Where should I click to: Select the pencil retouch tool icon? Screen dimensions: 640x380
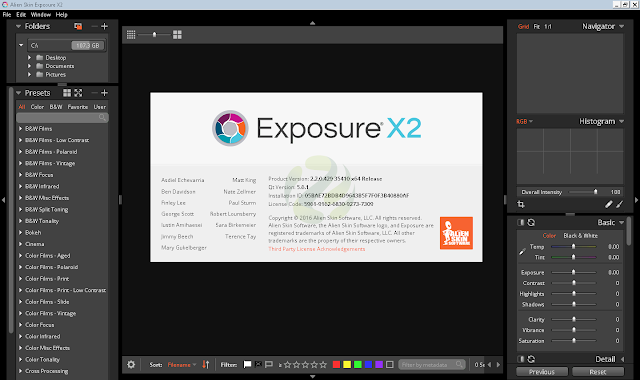609,204
